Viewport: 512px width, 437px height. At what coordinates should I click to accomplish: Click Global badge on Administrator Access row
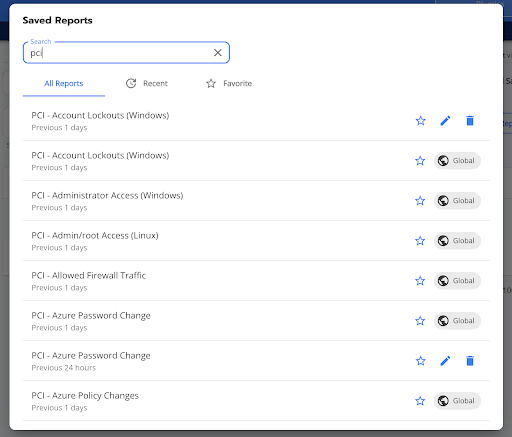(457, 201)
